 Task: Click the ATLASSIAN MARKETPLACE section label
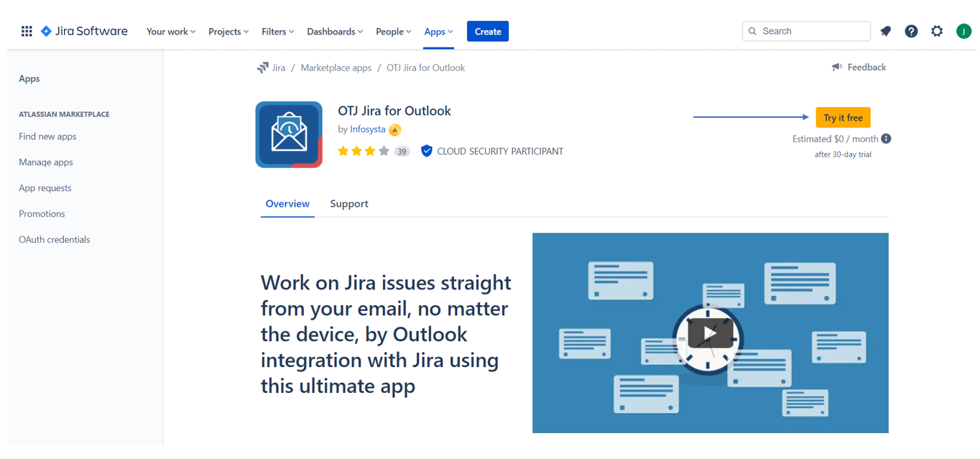64,114
